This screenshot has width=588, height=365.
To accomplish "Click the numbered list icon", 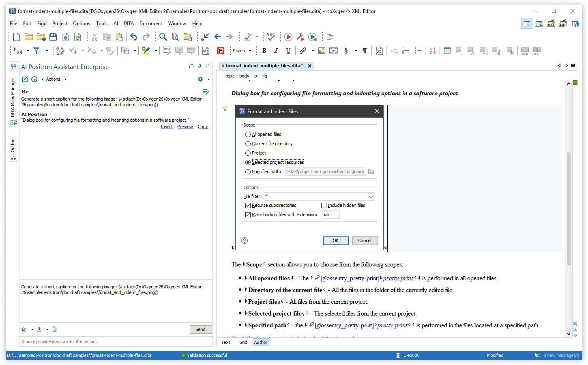I will pyautogui.click(x=406, y=51).
